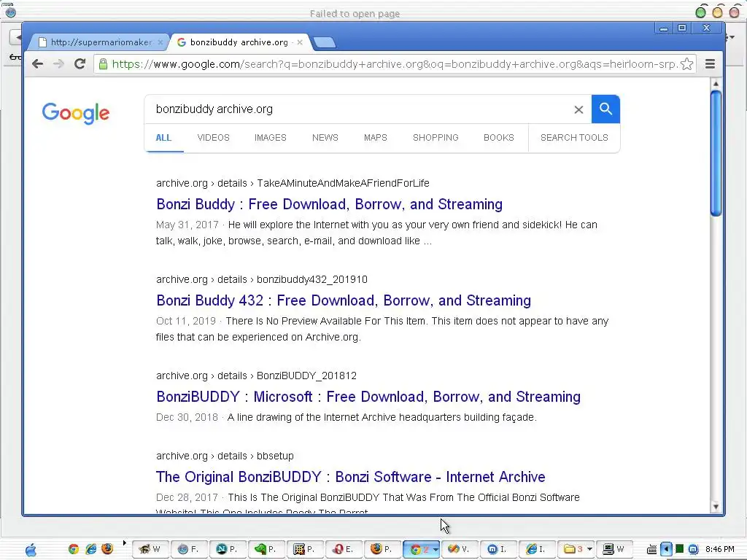
Task: Switch to the Maxthon 'I.' taskbar button
Action: coord(498,549)
